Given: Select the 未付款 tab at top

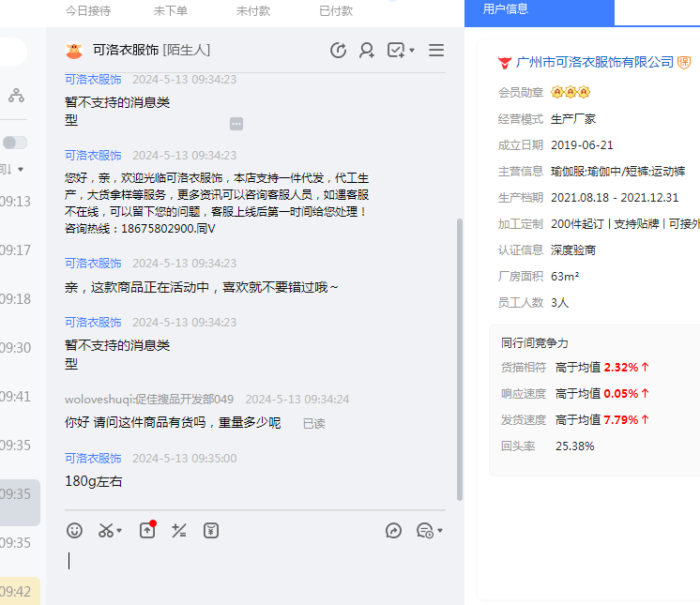Looking at the screenshot, I should pos(253,11).
